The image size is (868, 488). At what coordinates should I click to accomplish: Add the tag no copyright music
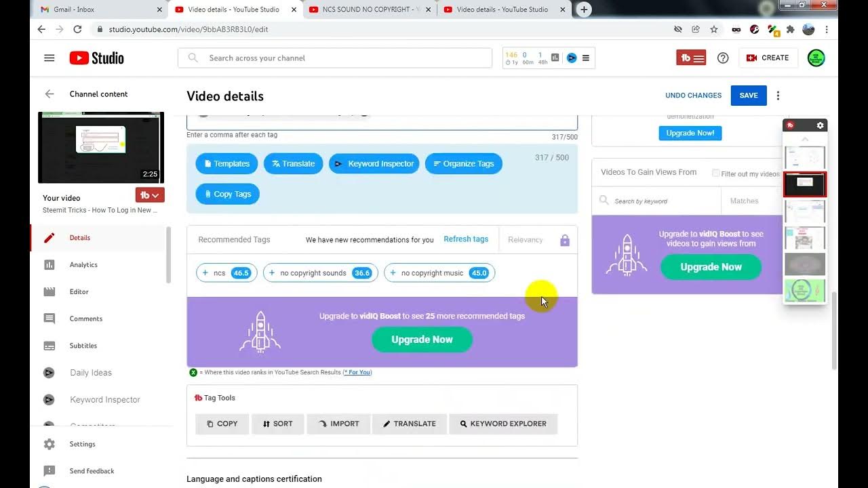(x=439, y=273)
